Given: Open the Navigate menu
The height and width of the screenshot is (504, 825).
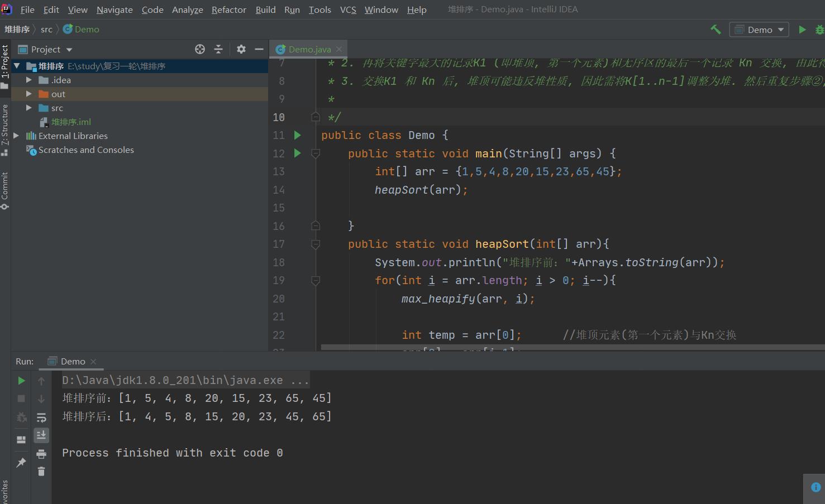Looking at the screenshot, I should click(115, 9).
